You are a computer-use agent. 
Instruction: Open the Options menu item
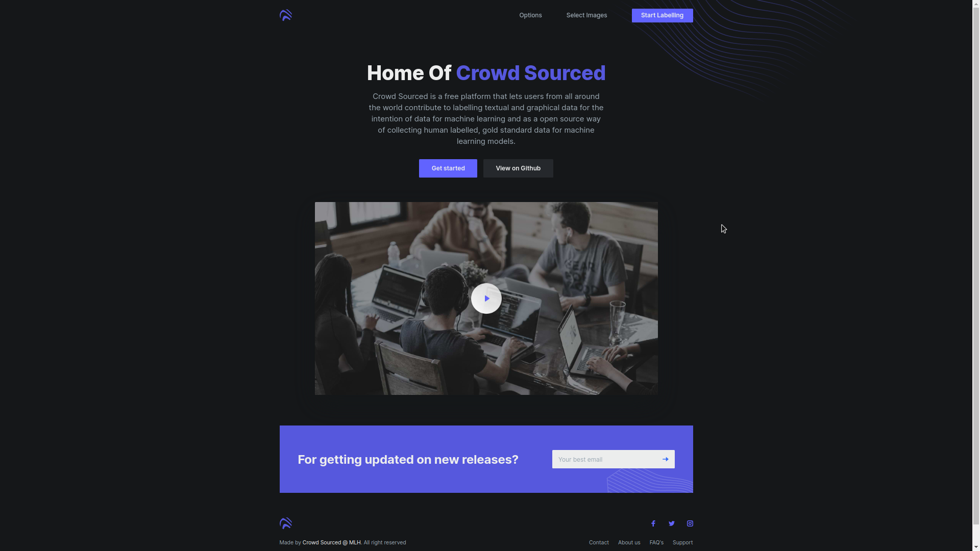(x=530, y=15)
